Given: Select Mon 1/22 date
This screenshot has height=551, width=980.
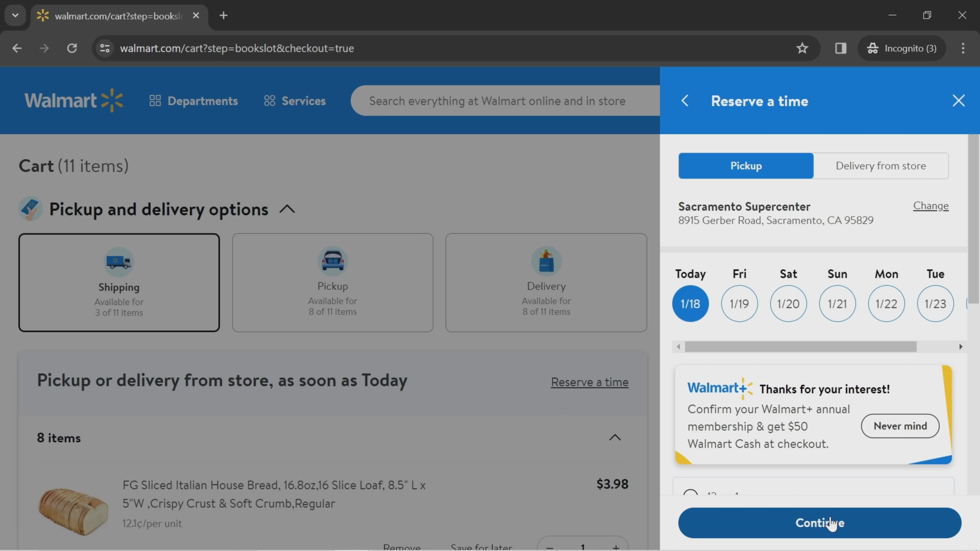Looking at the screenshot, I should (x=886, y=304).
